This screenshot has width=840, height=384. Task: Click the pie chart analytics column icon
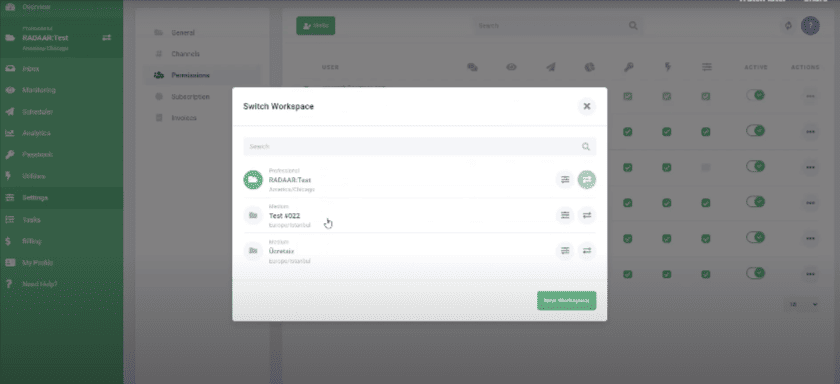[x=589, y=67]
